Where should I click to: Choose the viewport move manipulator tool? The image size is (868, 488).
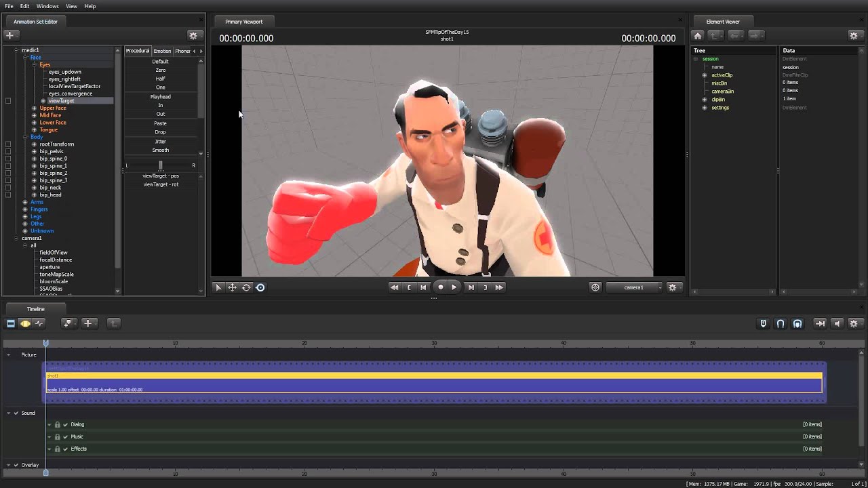coord(232,287)
